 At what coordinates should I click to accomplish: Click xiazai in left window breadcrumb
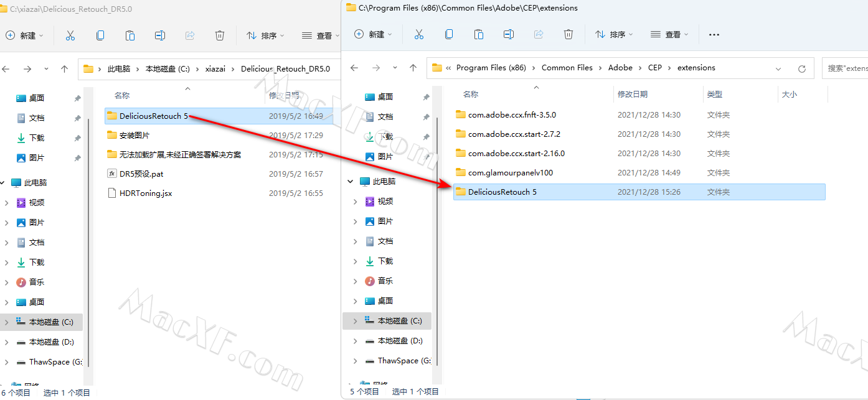[215, 69]
